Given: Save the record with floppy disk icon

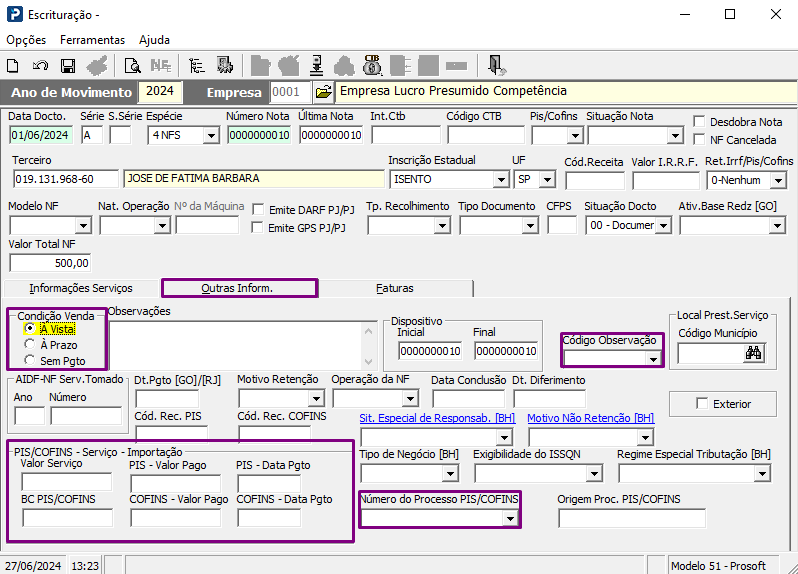Looking at the screenshot, I should 68,66.
